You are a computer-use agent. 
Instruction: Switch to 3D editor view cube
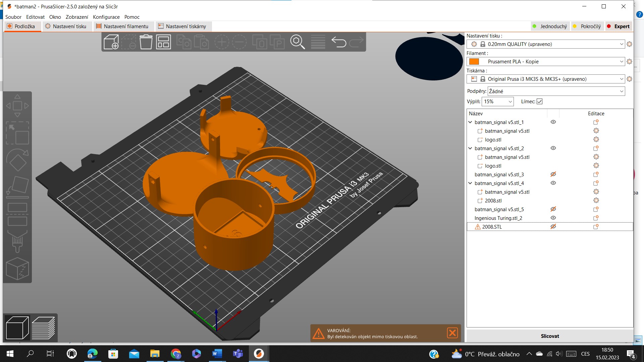[x=17, y=328]
